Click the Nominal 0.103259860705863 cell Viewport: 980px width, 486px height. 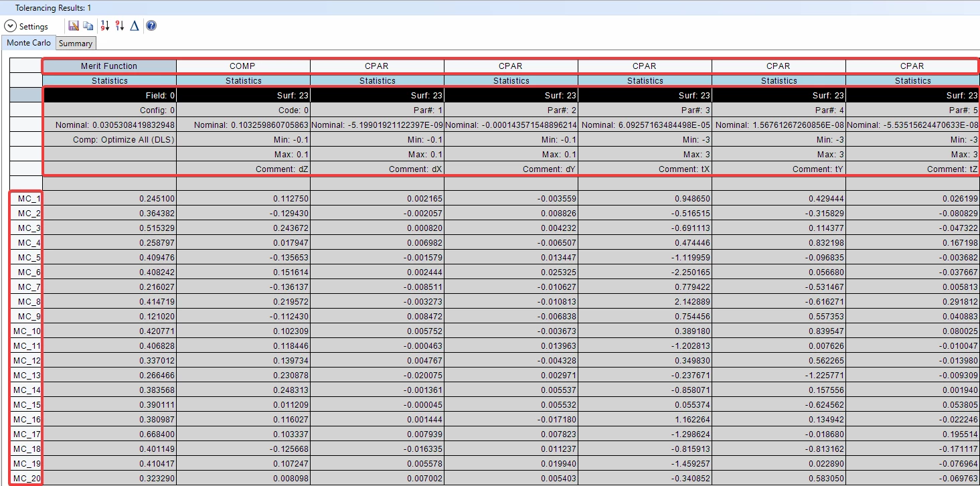pos(243,125)
